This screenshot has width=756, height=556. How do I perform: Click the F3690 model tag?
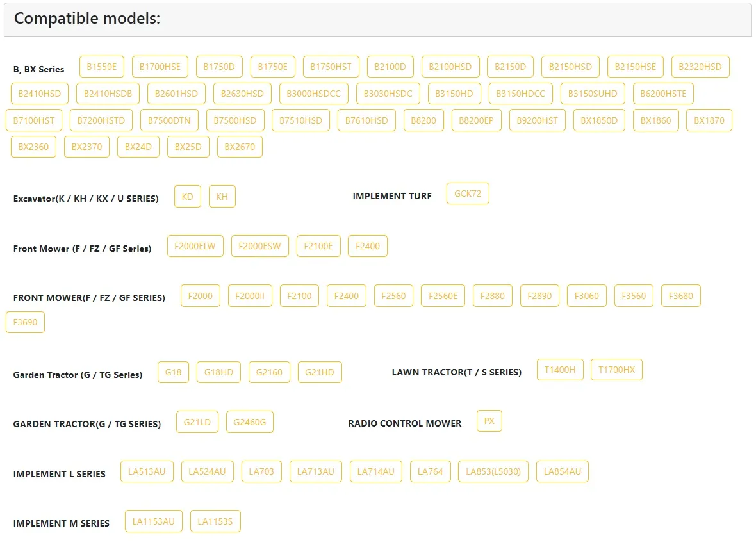point(25,322)
